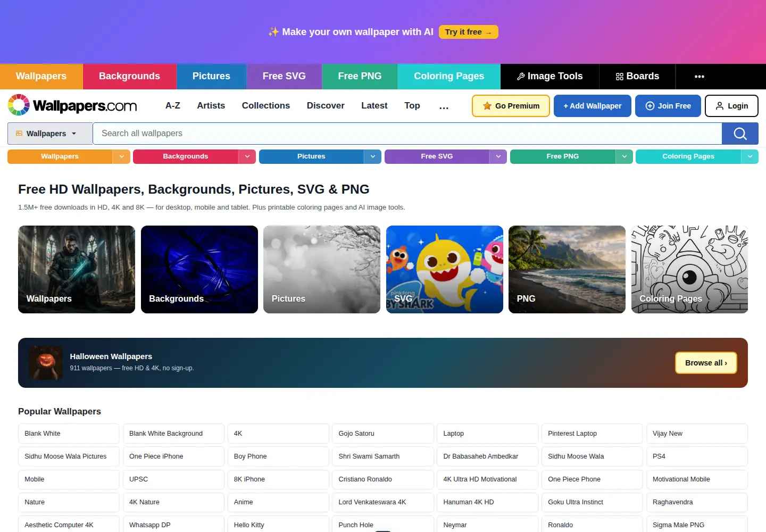This screenshot has height=532, width=766.
Task: Click the Halloween pumpkin thumbnail icon
Action: [46, 363]
